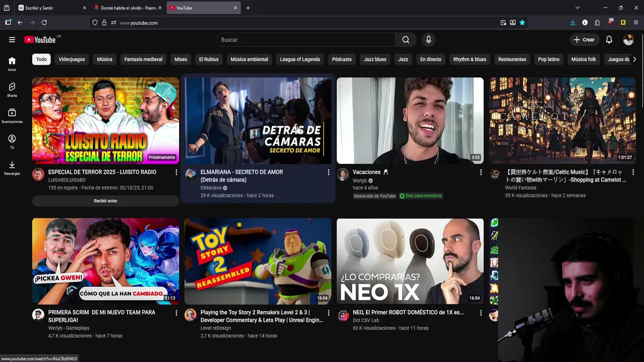The width and height of the screenshot is (644, 362).
Task: Select the En directo chip
Action: [x=431, y=59]
